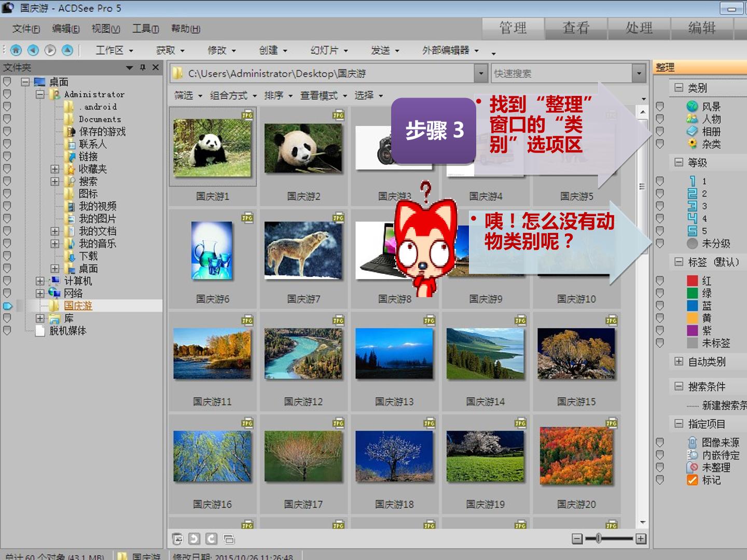Click the 内嵌待定 icon under 指定项目
747x560 pixels.
point(692,455)
